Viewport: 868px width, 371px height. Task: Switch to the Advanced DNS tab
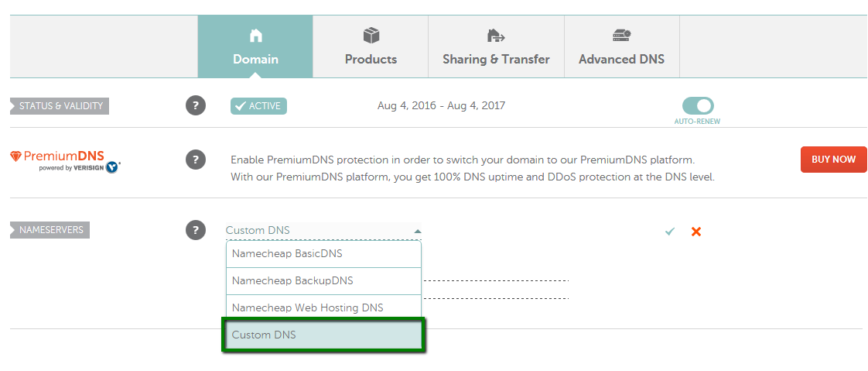pos(622,46)
